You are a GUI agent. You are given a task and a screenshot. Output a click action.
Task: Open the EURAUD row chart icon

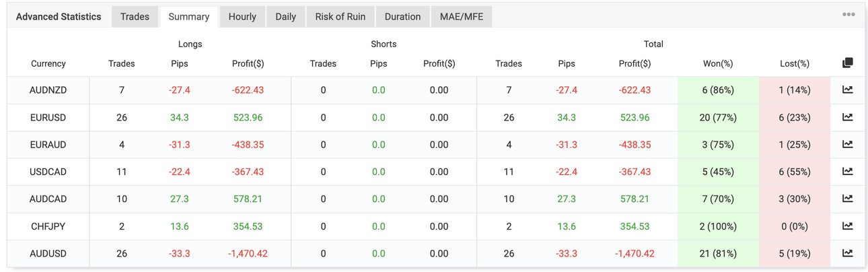click(847, 144)
